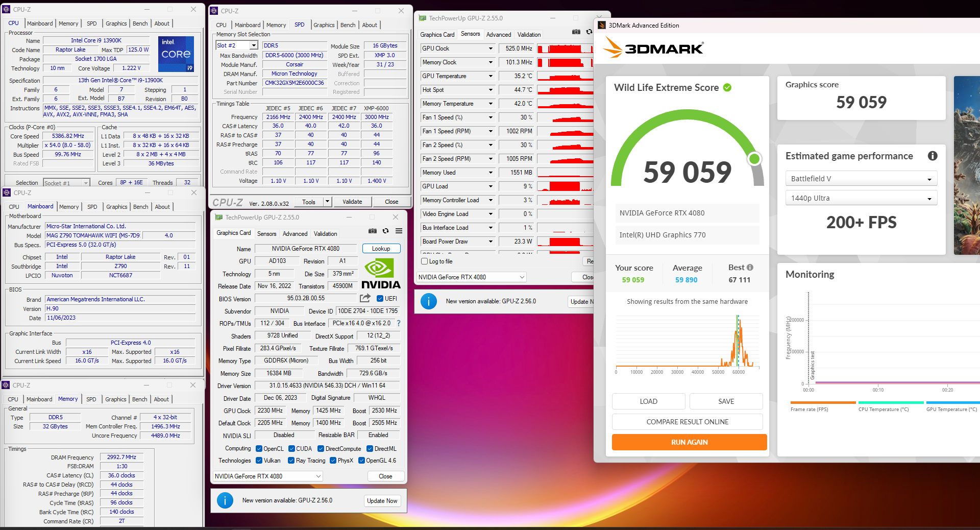Open the hamburger menu in GPU-Z Graphics Card window
This screenshot has width=980, height=530.
(399, 231)
